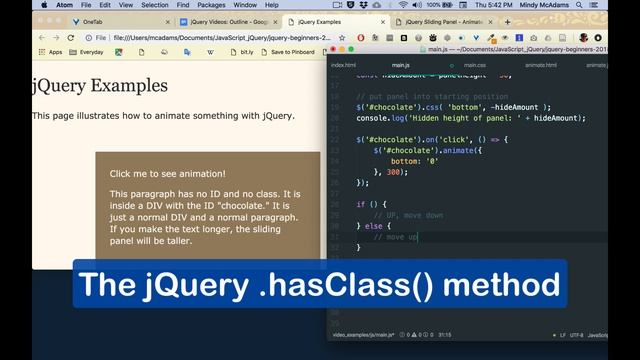This screenshot has height=360, width=640.
Task: Open the Packages menu
Action: tap(211, 5)
